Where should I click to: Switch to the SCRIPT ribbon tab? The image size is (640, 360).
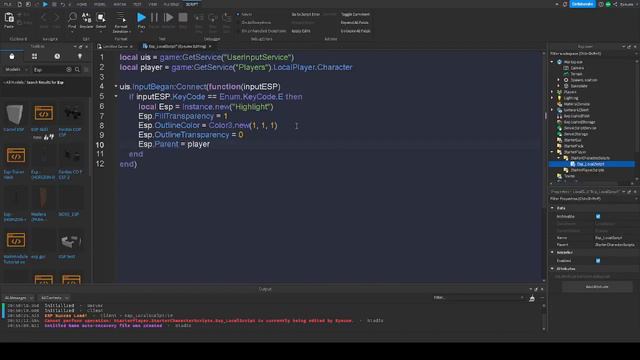pyautogui.click(x=192, y=4)
